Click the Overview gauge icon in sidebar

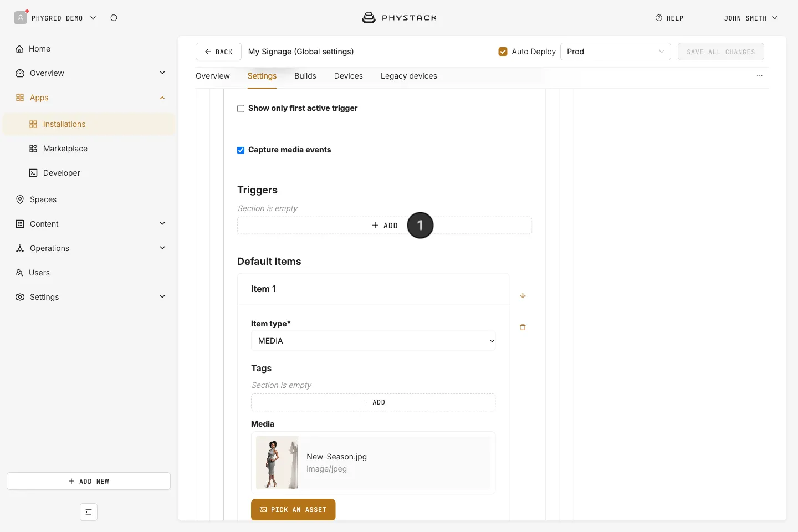[x=20, y=73]
